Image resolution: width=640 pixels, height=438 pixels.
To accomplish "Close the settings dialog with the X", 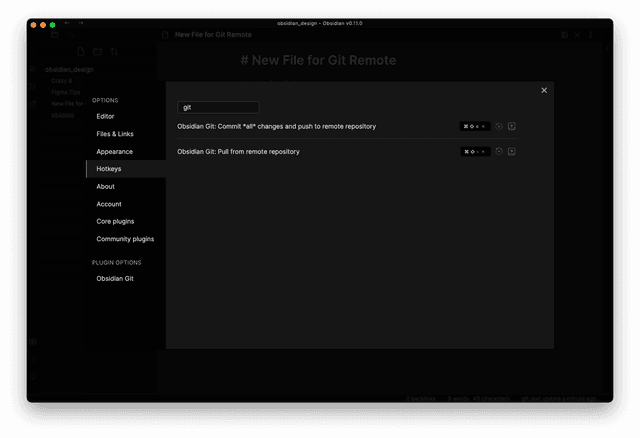I will (x=544, y=90).
